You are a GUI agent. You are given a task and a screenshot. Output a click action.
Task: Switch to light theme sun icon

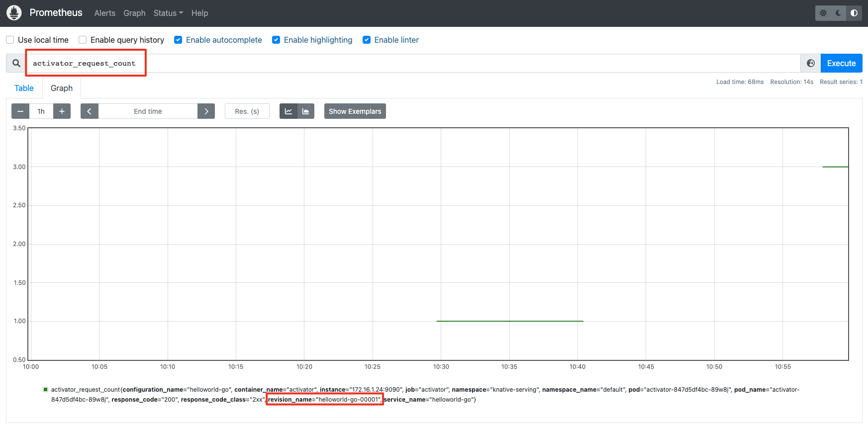[823, 13]
